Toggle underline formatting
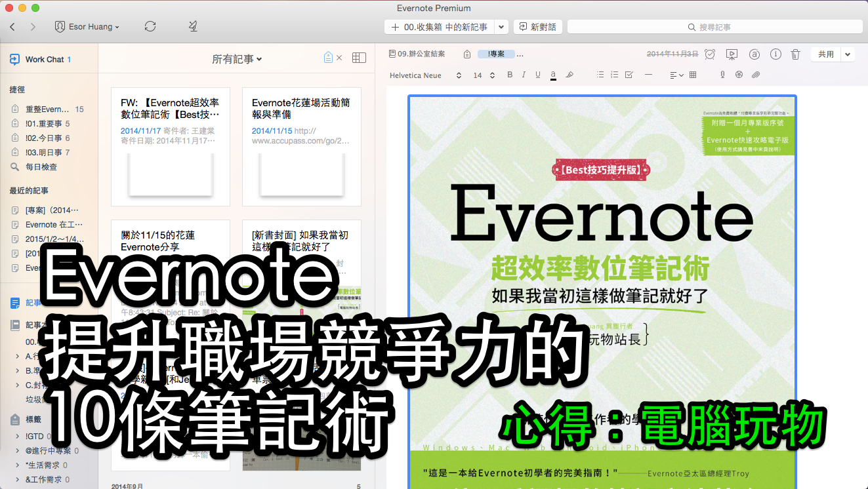The image size is (868, 489). point(538,75)
